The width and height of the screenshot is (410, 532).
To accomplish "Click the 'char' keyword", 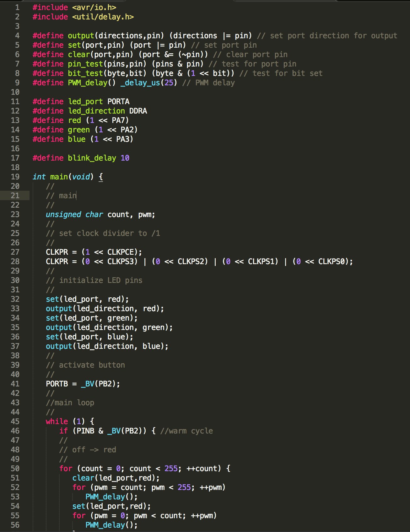I will pos(94,215).
